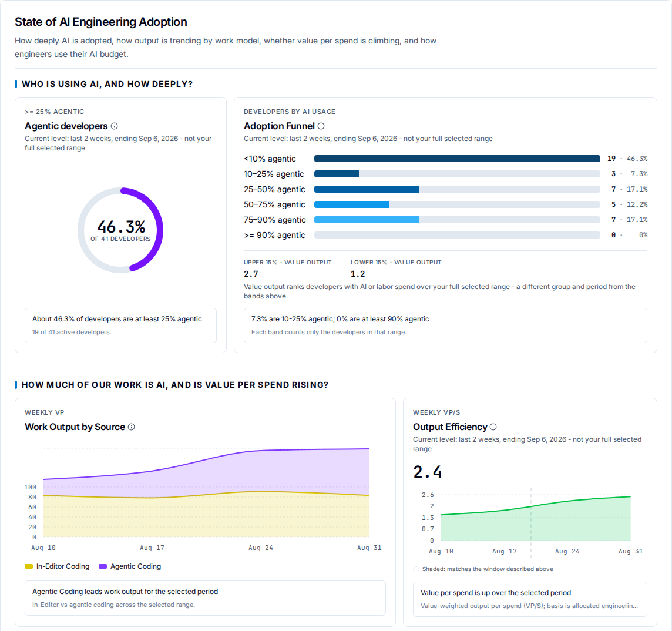The width and height of the screenshot is (672, 631).
Task: Click 'Aug 24' on Work Output chart axis
Action: (261, 548)
